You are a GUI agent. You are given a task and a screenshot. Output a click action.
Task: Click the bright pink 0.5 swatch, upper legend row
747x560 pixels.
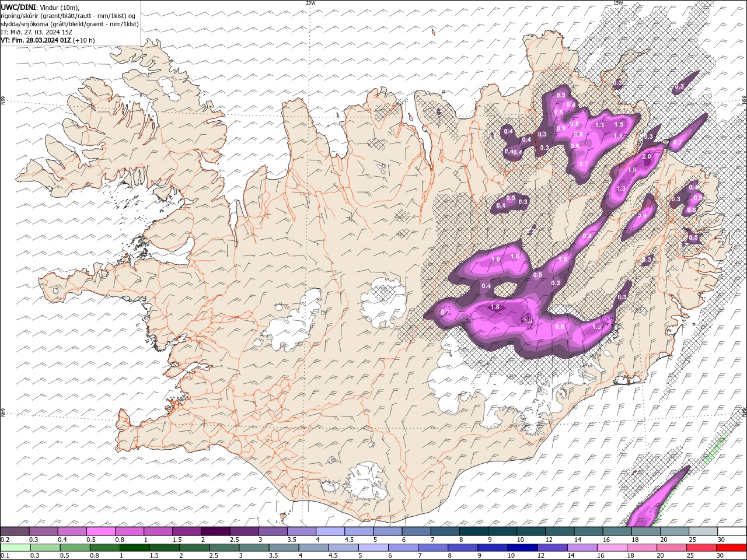tap(100, 531)
